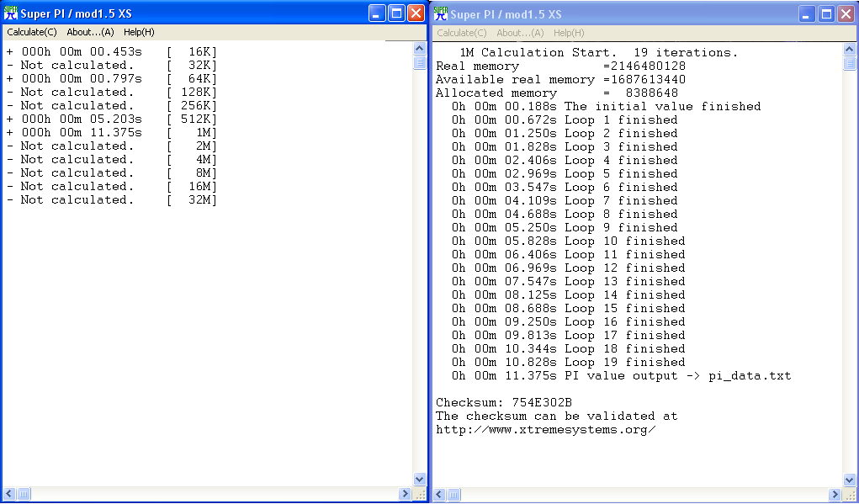The image size is (859, 504).
Task: Click 'Real memory =2146480128' line
Action: point(561,66)
